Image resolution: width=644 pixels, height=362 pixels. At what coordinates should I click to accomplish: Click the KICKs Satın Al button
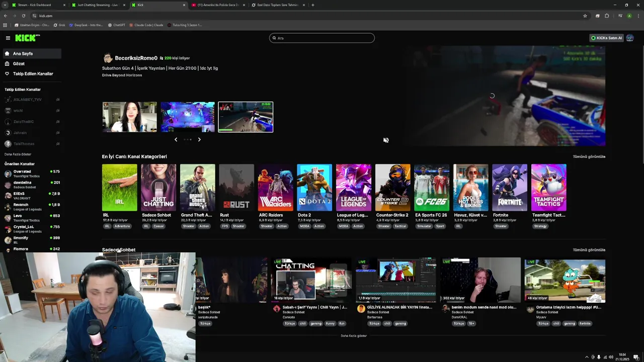[x=606, y=38]
